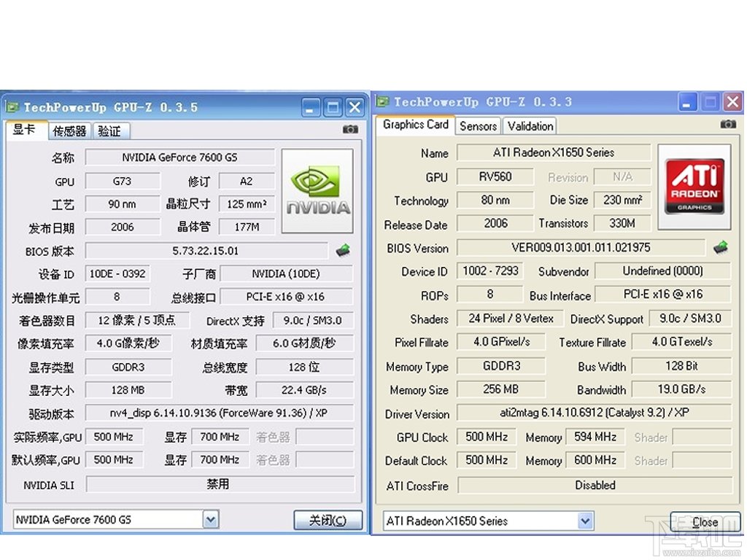The image size is (747, 560).
Task: Click BIOS Version field VER009.013.001.011.021975
Action: [x=581, y=248]
